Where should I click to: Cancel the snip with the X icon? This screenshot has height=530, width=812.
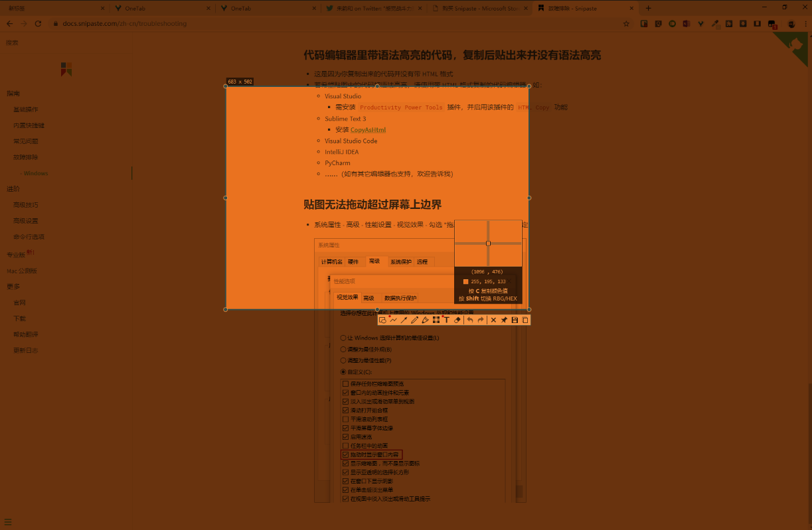[x=493, y=320]
